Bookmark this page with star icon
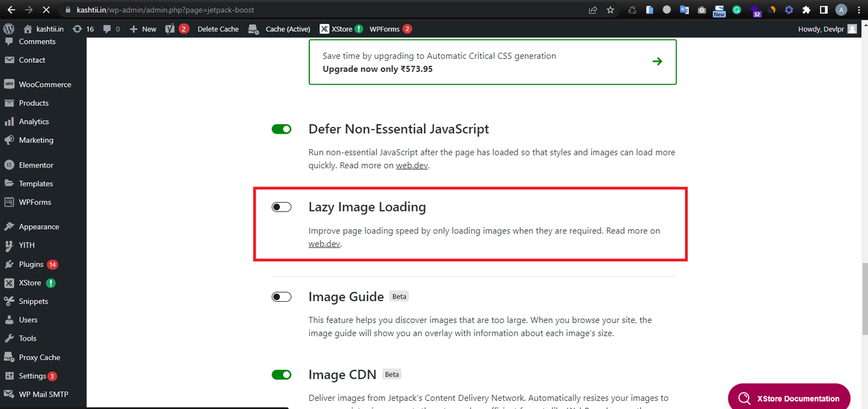This screenshot has height=409, width=868. coord(610,10)
